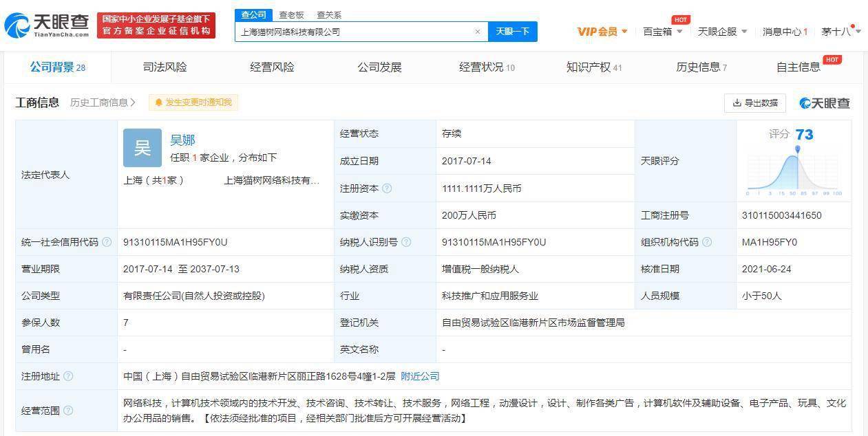Open the 经营风险 tab
The image size is (868, 436).
pos(272,67)
